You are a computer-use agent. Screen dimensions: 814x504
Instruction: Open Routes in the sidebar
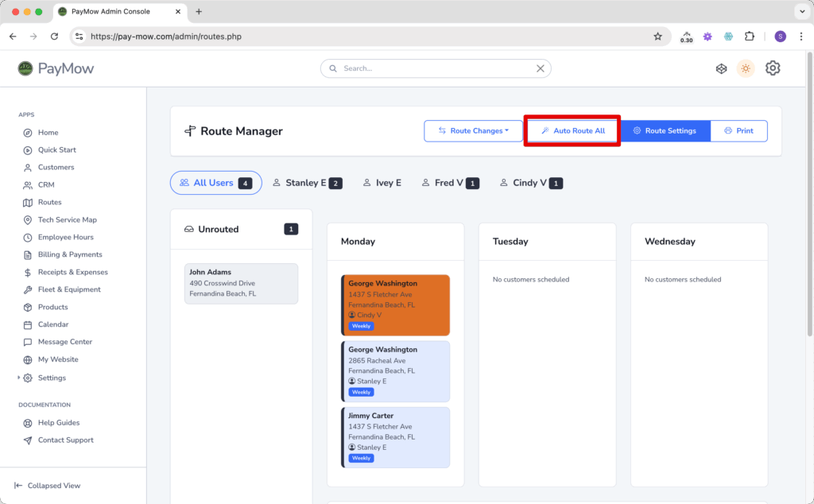[x=49, y=202]
